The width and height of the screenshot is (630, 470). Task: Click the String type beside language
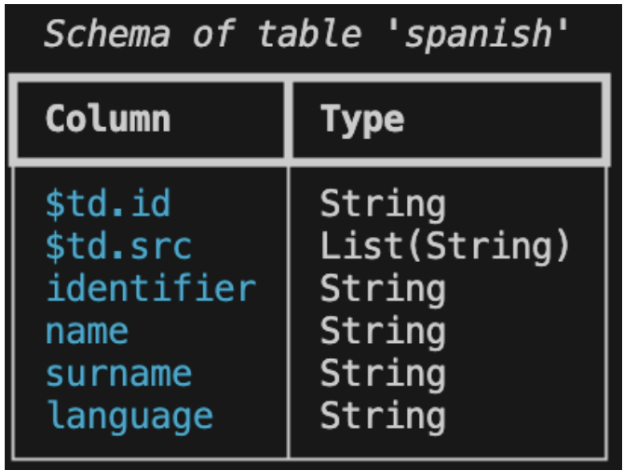point(382,415)
